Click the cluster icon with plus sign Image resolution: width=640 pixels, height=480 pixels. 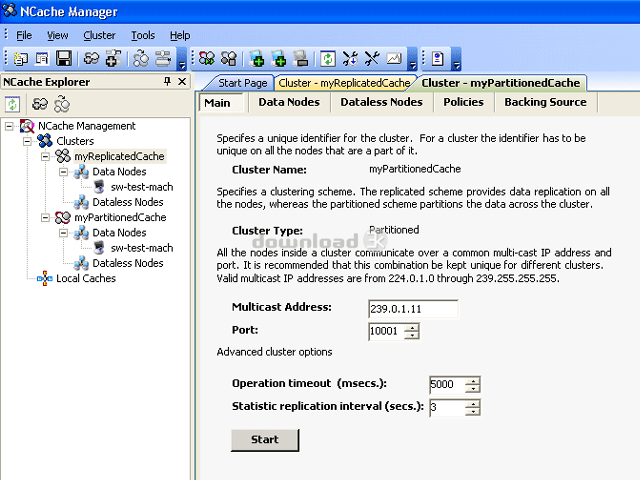coord(113,58)
